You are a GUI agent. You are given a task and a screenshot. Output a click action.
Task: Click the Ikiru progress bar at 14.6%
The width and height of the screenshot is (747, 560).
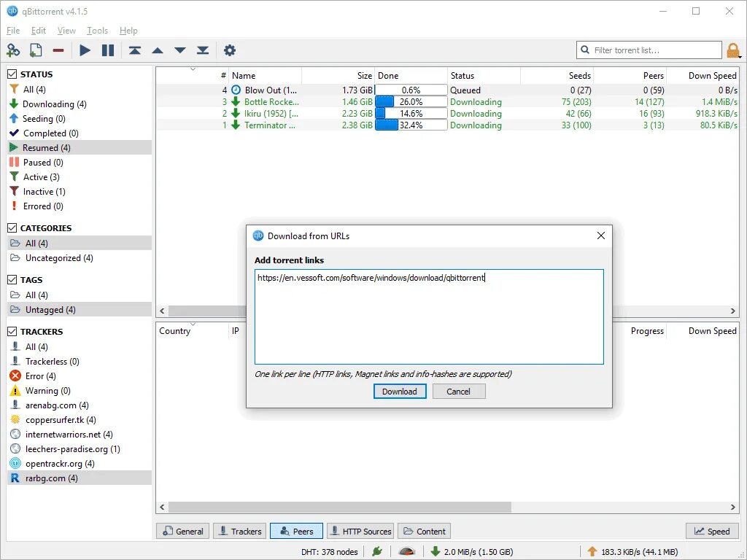(411, 113)
